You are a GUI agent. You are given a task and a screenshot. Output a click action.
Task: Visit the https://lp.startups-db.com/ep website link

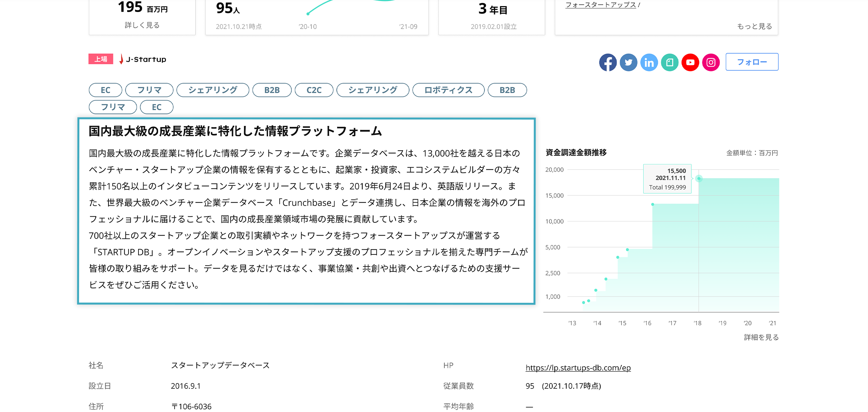pyautogui.click(x=578, y=367)
